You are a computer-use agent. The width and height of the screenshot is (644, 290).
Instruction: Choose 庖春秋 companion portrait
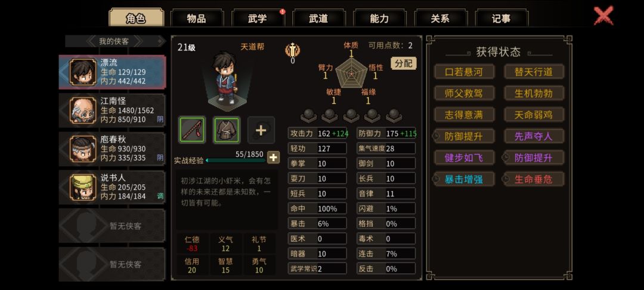(83, 149)
